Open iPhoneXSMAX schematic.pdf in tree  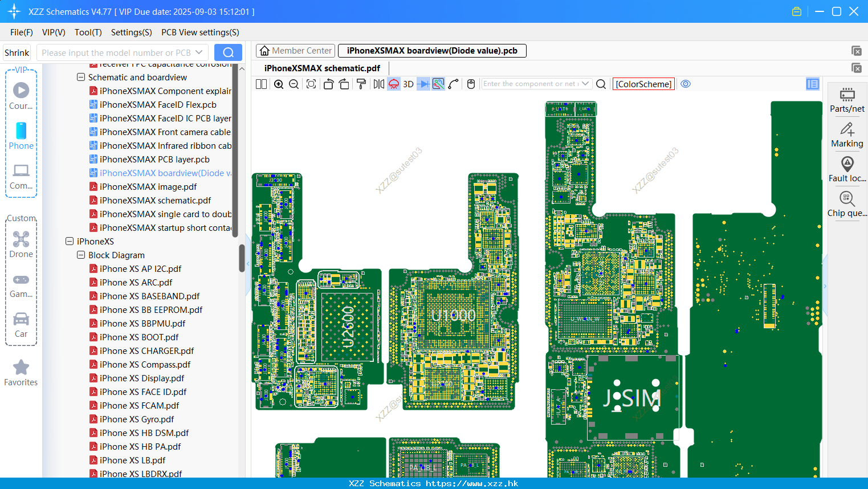[150, 200]
